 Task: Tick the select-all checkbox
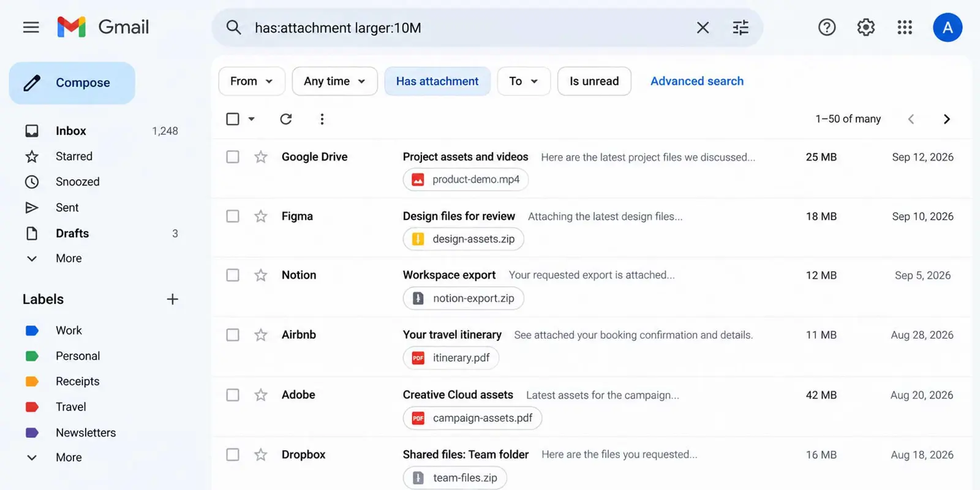click(233, 119)
